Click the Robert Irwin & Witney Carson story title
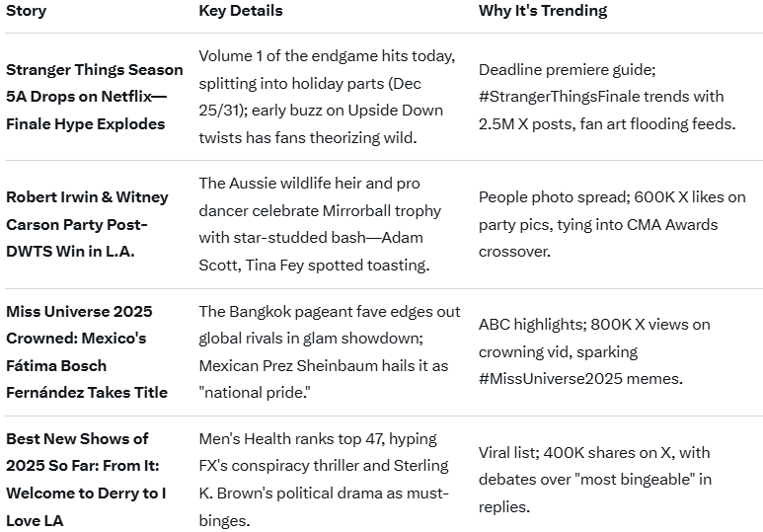This screenshot has width=763, height=532. [x=87, y=224]
